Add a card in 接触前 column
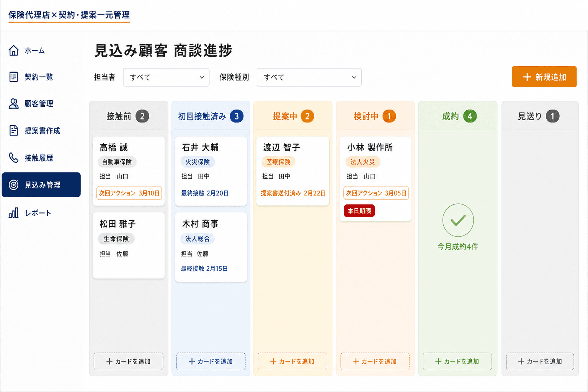 click(x=129, y=361)
